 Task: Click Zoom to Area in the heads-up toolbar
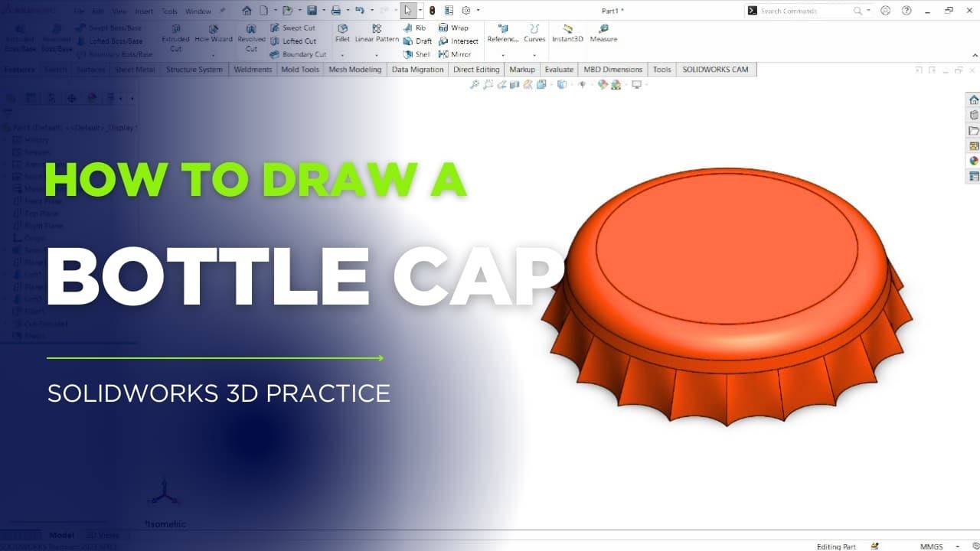(488, 84)
